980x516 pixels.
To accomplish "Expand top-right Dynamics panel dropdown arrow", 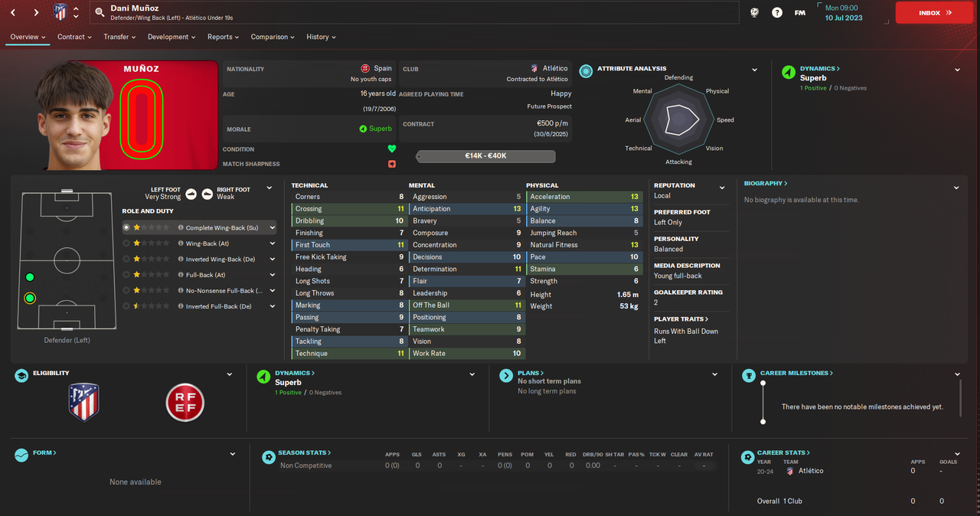I will tap(957, 70).
